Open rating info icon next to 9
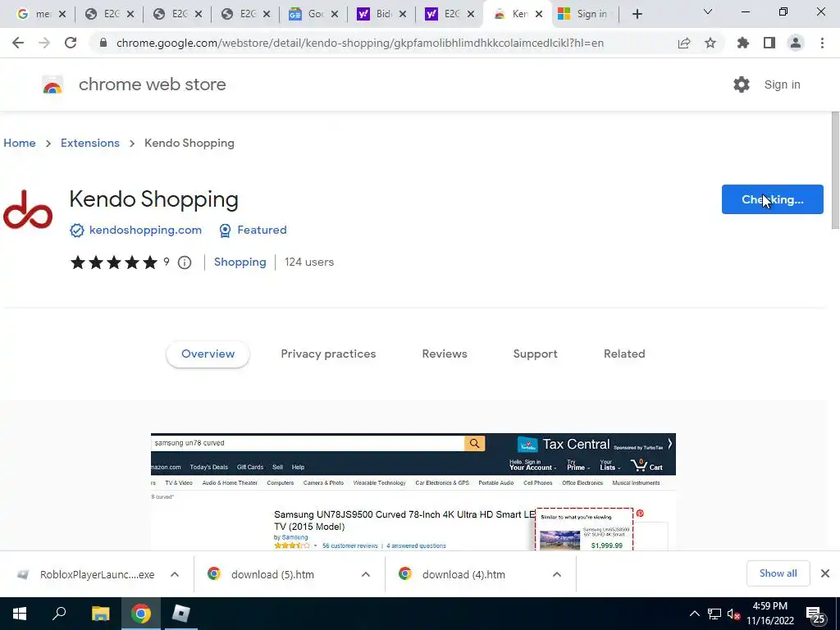The height and width of the screenshot is (630, 840). pyautogui.click(x=185, y=262)
